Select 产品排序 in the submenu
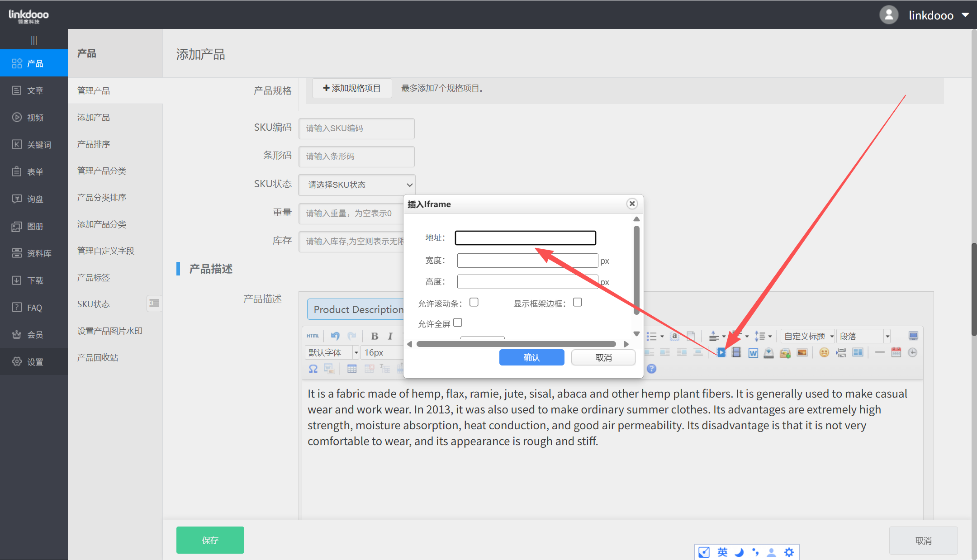 [x=94, y=144]
